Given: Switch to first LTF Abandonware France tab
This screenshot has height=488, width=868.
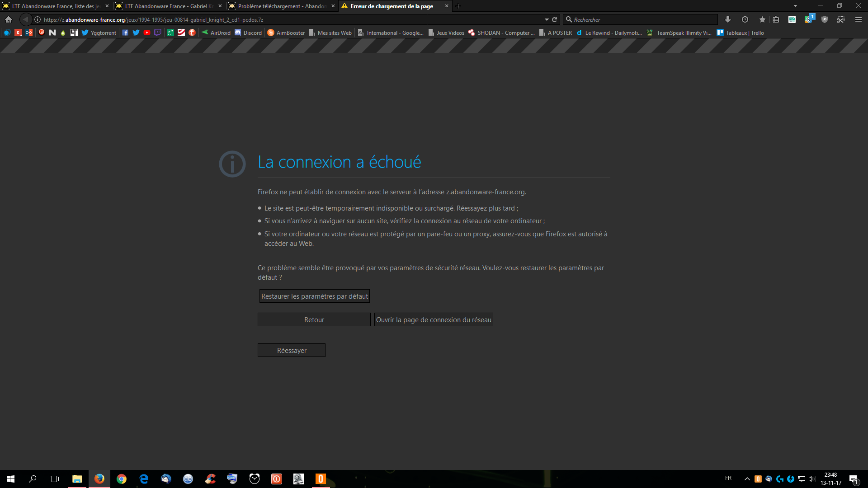Looking at the screenshot, I should (x=55, y=6).
